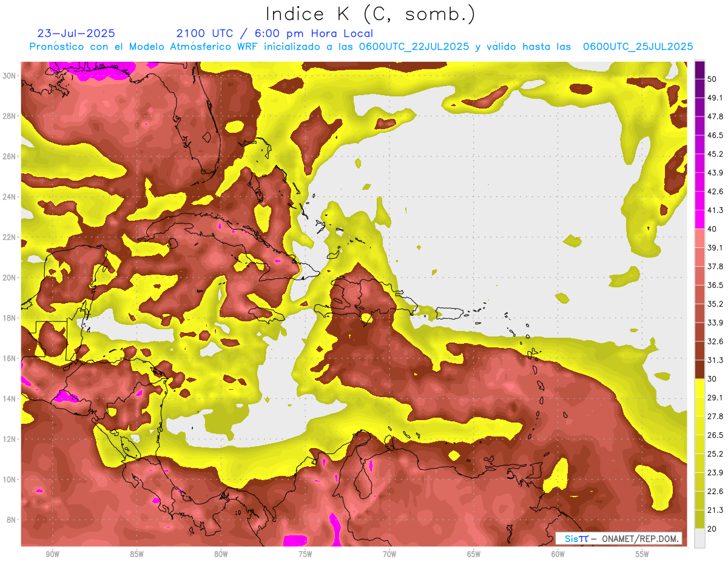The width and height of the screenshot is (728, 562).
Task: Click the valid-until time '0600UTC_25JUL2025'
Action: pos(638,47)
